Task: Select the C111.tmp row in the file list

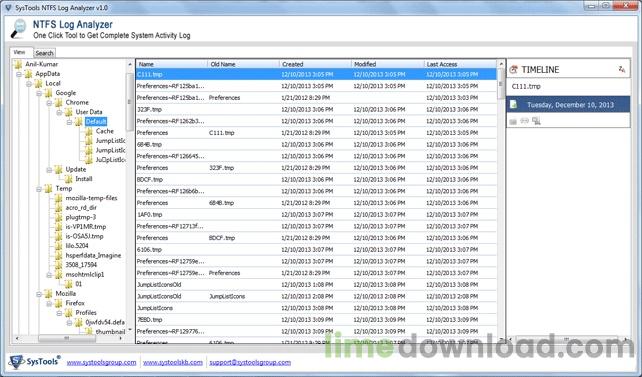Action: (316, 74)
